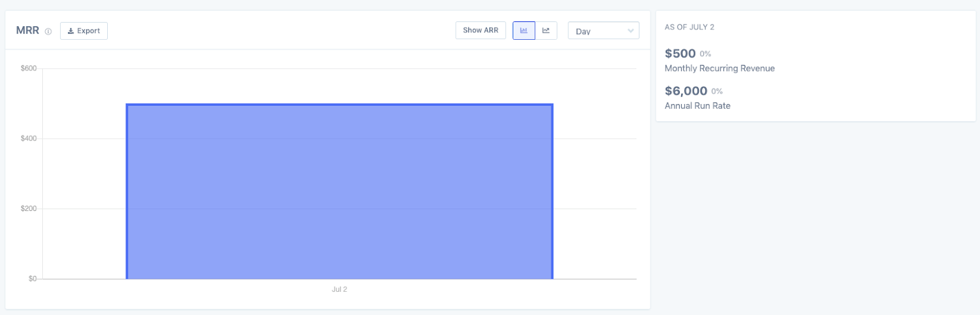This screenshot has height=315, width=980.
Task: Click the MRR chart heading
Action: coord(28,31)
